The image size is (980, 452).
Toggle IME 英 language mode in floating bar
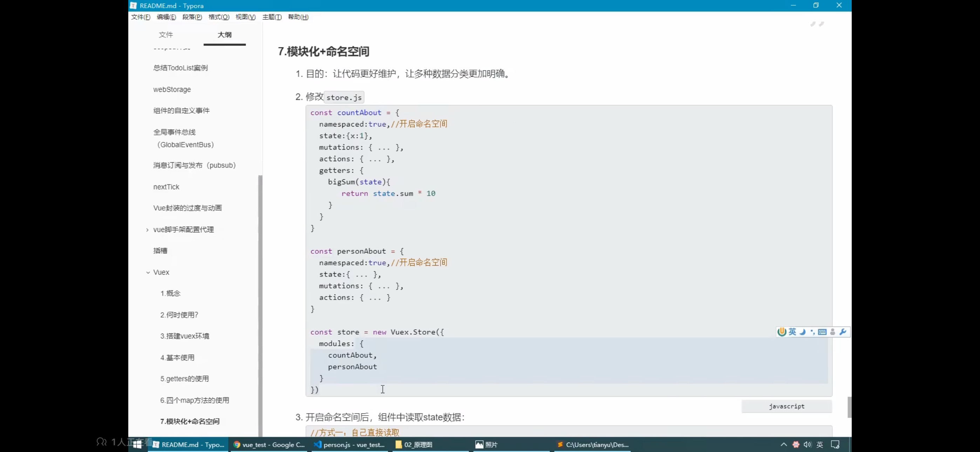coord(792,332)
